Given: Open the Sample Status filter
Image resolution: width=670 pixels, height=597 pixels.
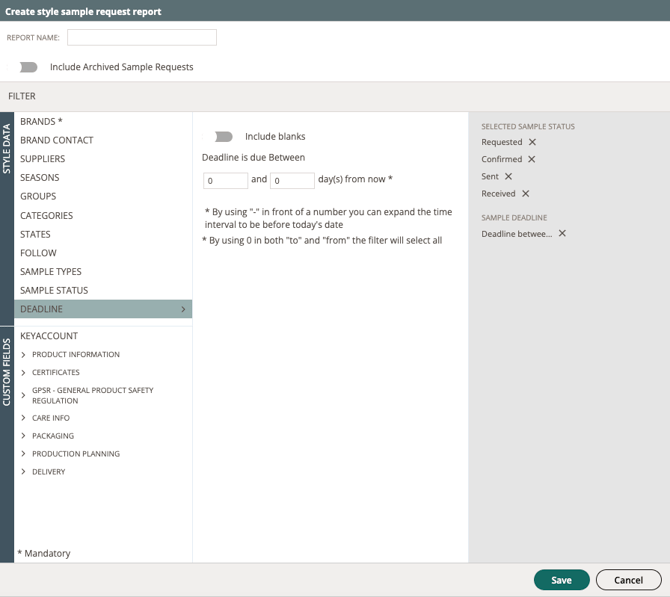Looking at the screenshot, I should click(x=54, y=290).
